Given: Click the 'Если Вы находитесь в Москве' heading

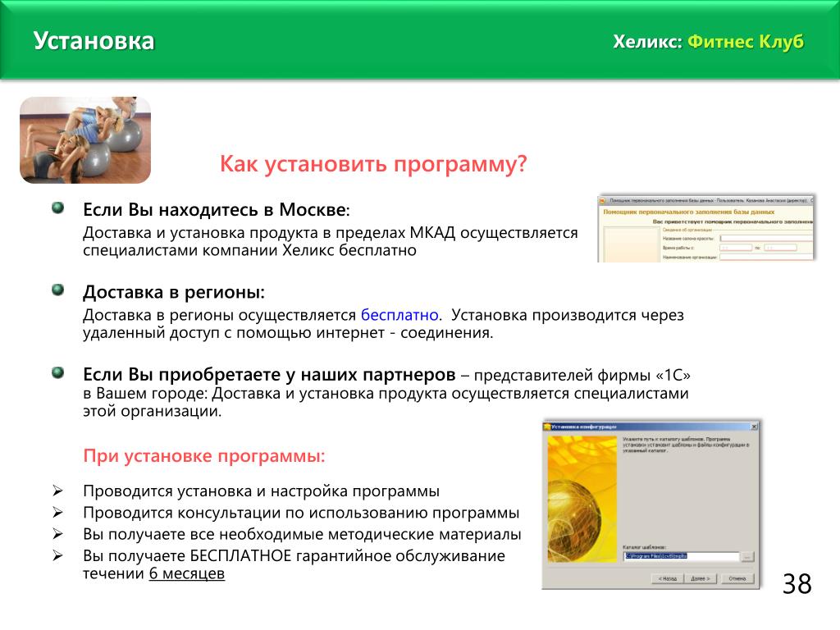Looking at the screenshot, I should [216, 209].
